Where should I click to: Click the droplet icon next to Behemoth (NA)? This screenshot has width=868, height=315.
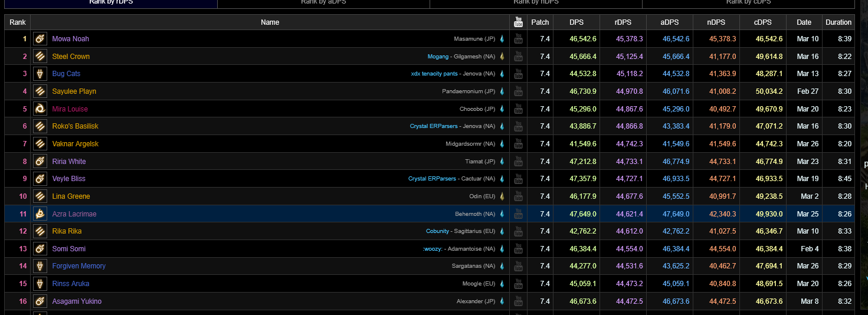[502, 214]
